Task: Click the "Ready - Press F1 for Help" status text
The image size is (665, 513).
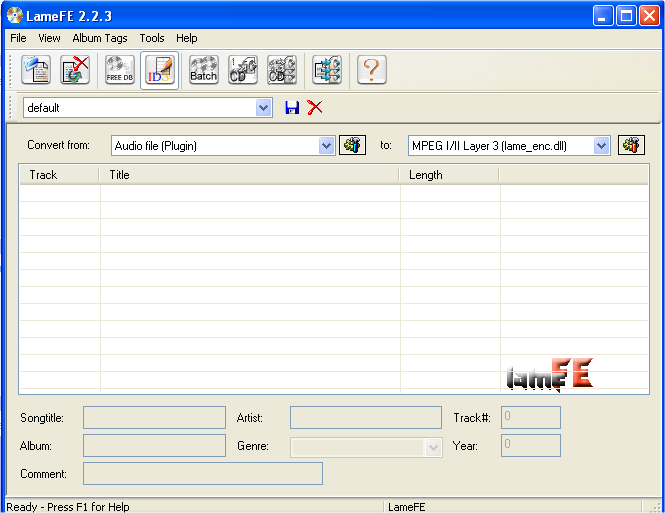Action: coord(68,507)
